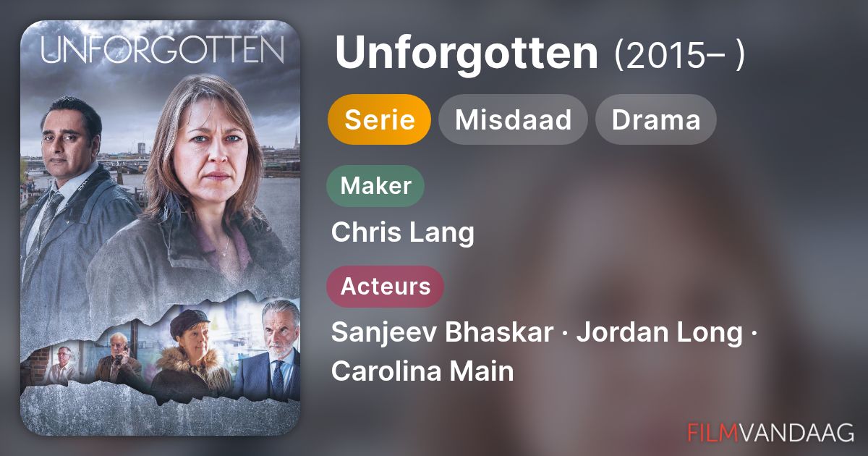868x456 pixels.
Task: Click the Unforgotten poster thumbnail
Action: [x=160, y=228]
